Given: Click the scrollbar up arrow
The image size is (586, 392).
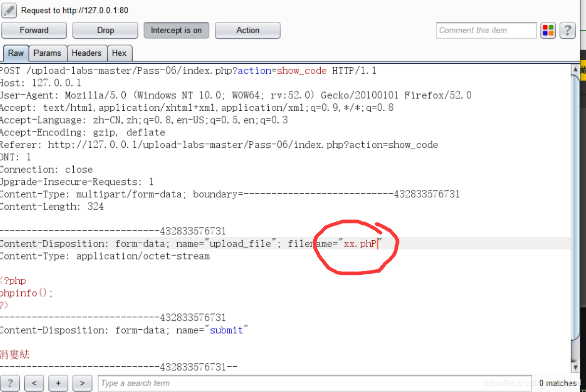Looking at the screenshot, I should click(575, 69).
